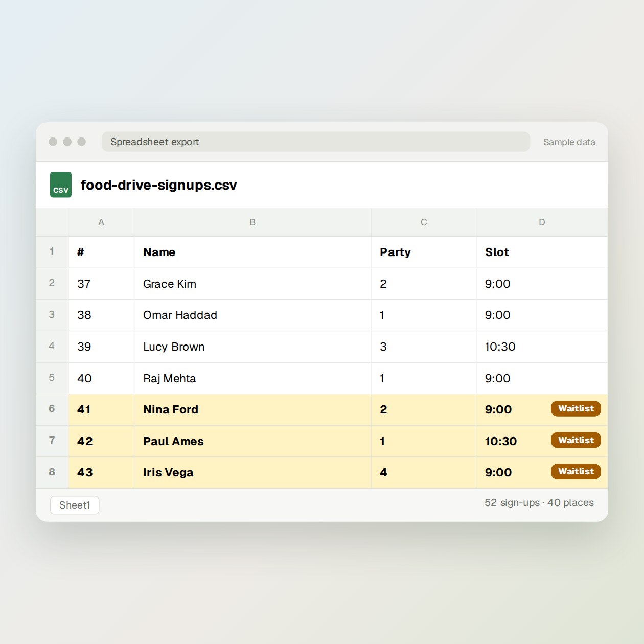This screenshot has width=644, height=644.
Task: Click the Waitlist badge for Nina Ford
Action: click(x=576, y=408)
